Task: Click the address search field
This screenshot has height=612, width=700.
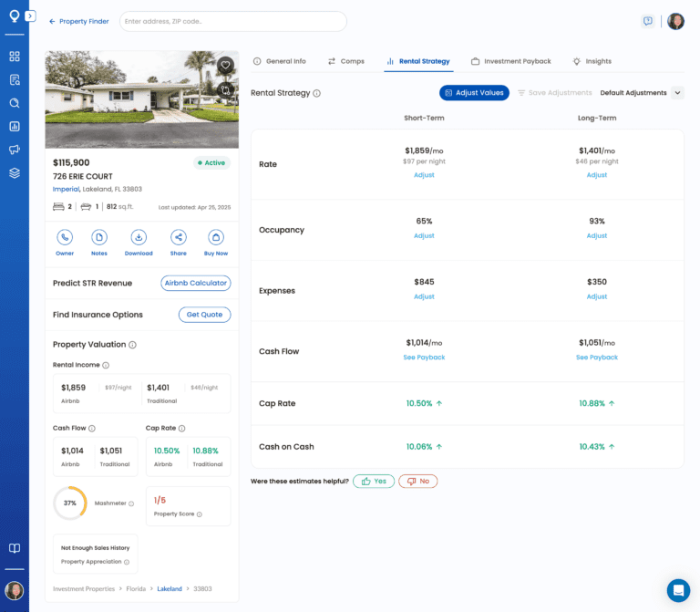Action: click(x=232, y=21)
